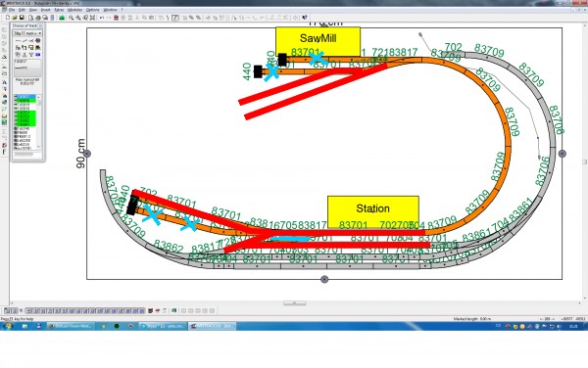Click the track list scroll-up arrow

coord(38,97)
